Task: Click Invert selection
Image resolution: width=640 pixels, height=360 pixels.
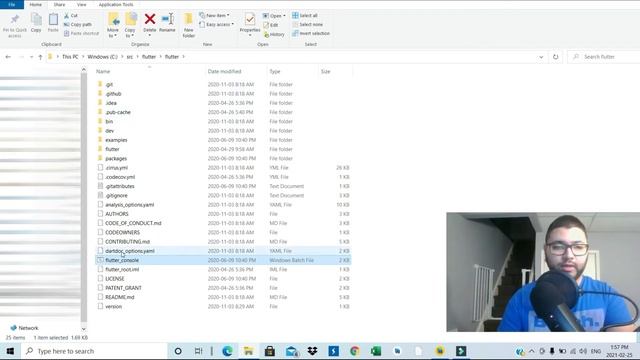Action: pyautogui.click(x=311, y=33)
